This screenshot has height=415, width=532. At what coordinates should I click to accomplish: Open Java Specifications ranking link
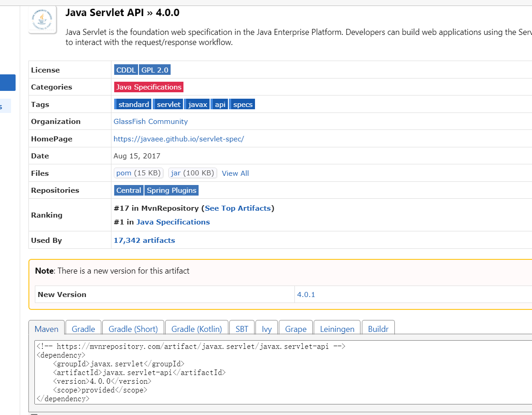coord(173,222)
